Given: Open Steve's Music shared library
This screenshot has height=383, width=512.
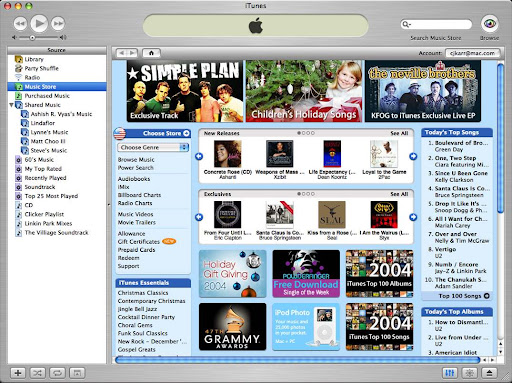Looking at the screenshot, I should click(57, 150).
